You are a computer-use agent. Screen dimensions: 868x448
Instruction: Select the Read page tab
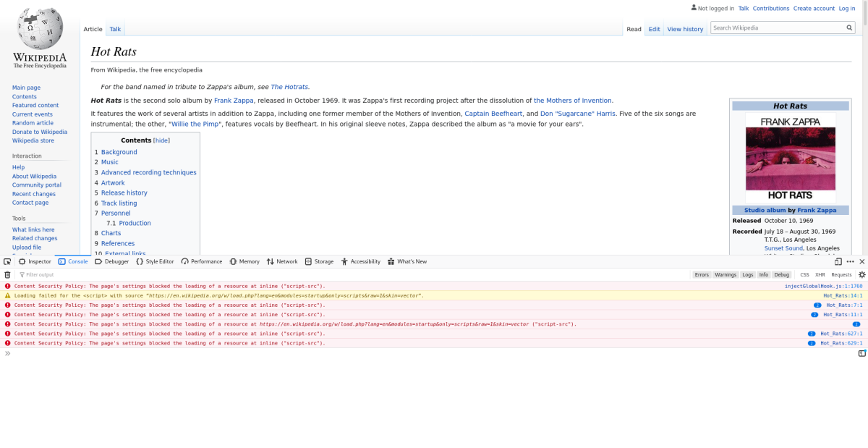(x=634, y=29)
